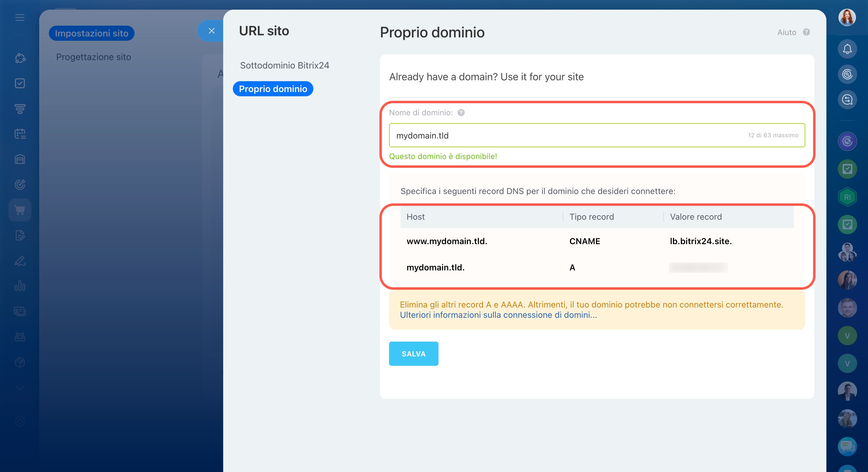Select the Sottodominio Bitrix24 tab
The height and width of the screenshot is (472, 868).
click(x=284, y=65)
